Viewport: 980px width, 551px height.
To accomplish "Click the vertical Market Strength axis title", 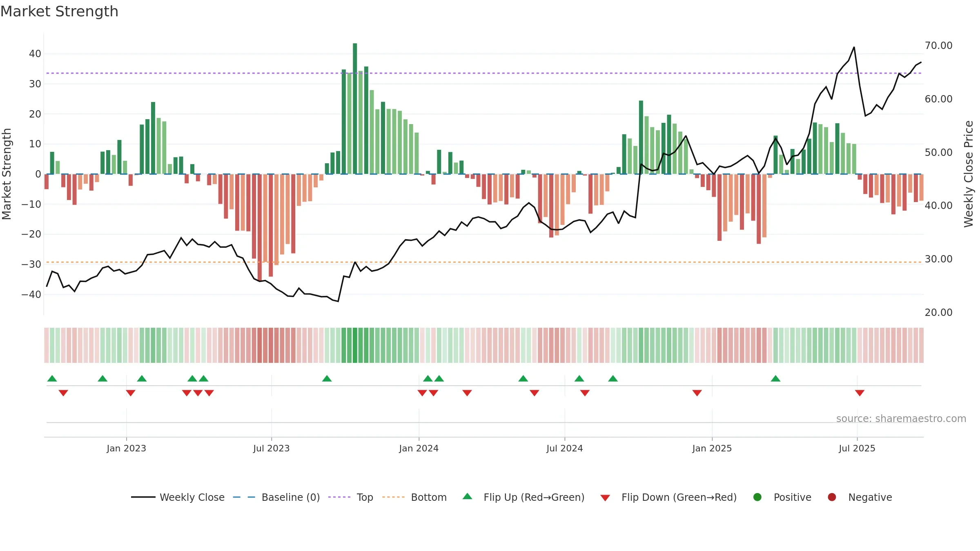I will [7, 174].
